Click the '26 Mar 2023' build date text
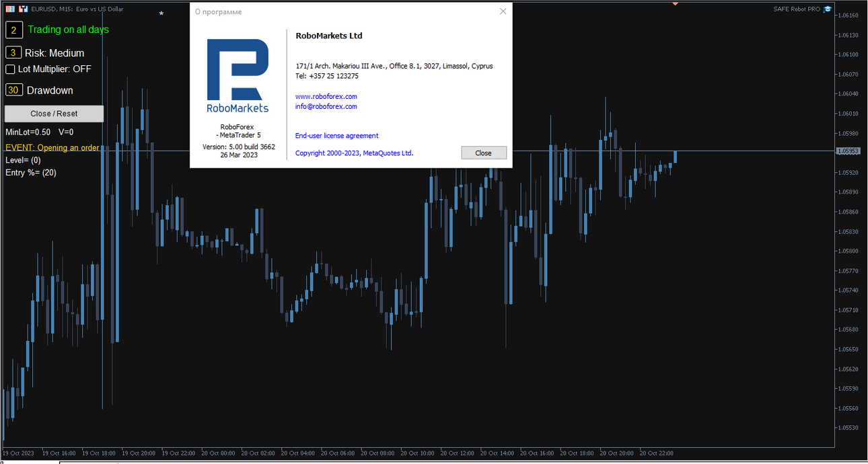Viewport: 868px width, 464px height. coord(239,155)
